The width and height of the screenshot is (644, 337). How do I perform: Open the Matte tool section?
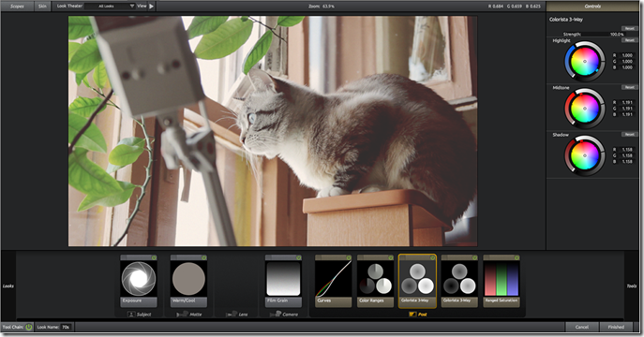tap(189, 314)
